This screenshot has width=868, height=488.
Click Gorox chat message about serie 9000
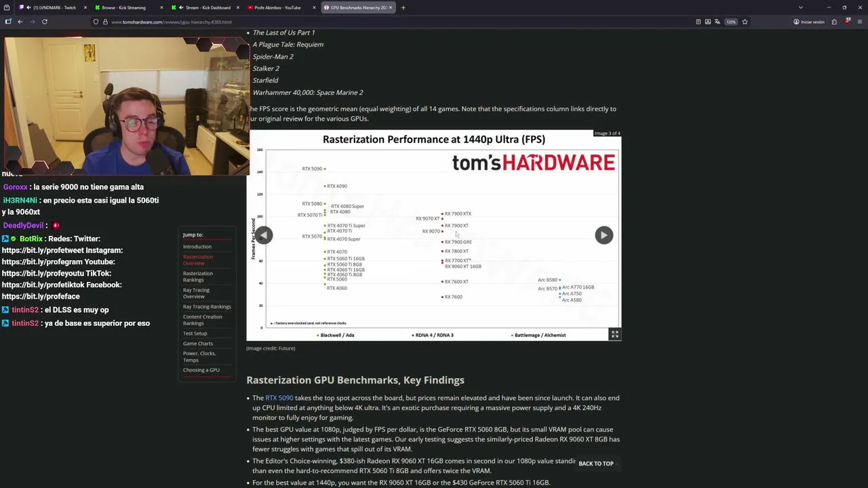[x=73, y=187]
